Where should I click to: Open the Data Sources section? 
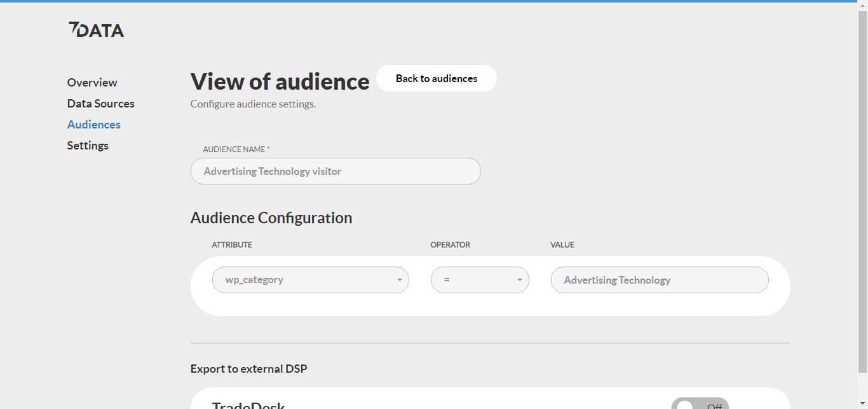[100, 103]
